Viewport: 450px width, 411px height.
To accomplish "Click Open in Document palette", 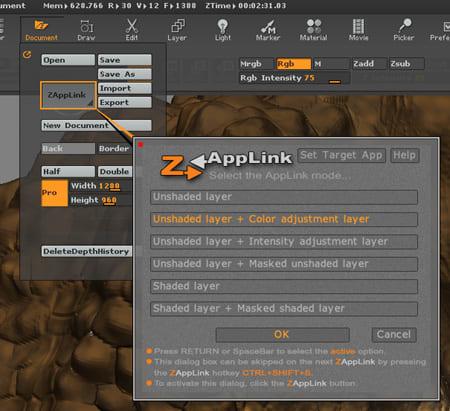I will coord(68,60).
